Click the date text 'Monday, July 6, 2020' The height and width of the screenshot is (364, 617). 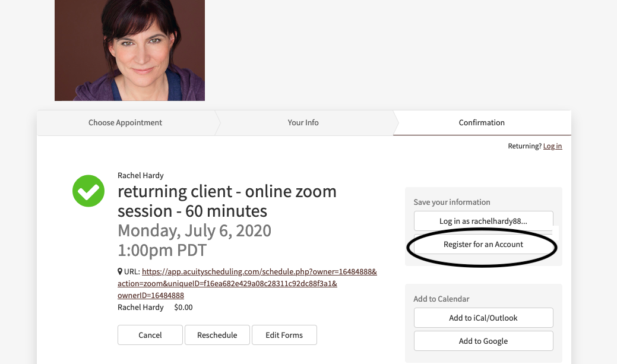194,230
